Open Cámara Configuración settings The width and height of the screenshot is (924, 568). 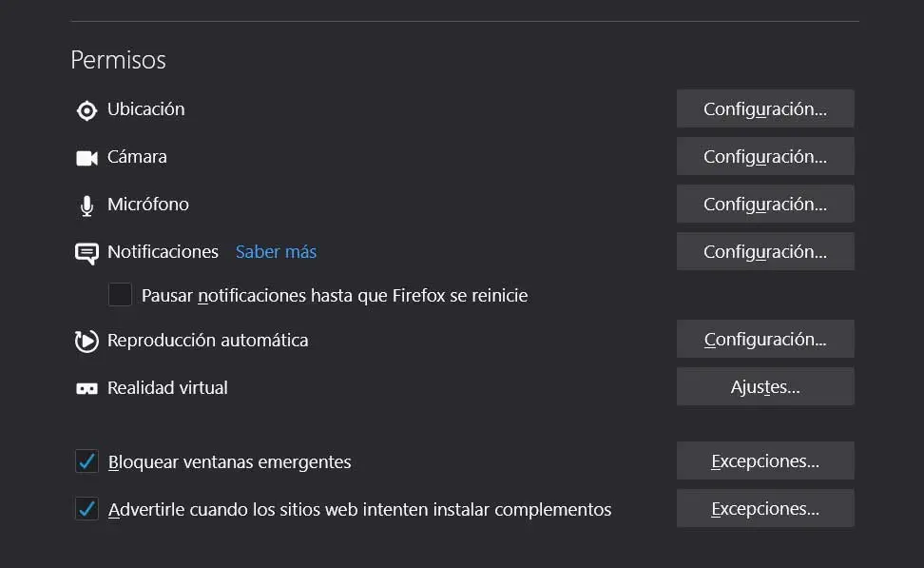click(765, 156)
